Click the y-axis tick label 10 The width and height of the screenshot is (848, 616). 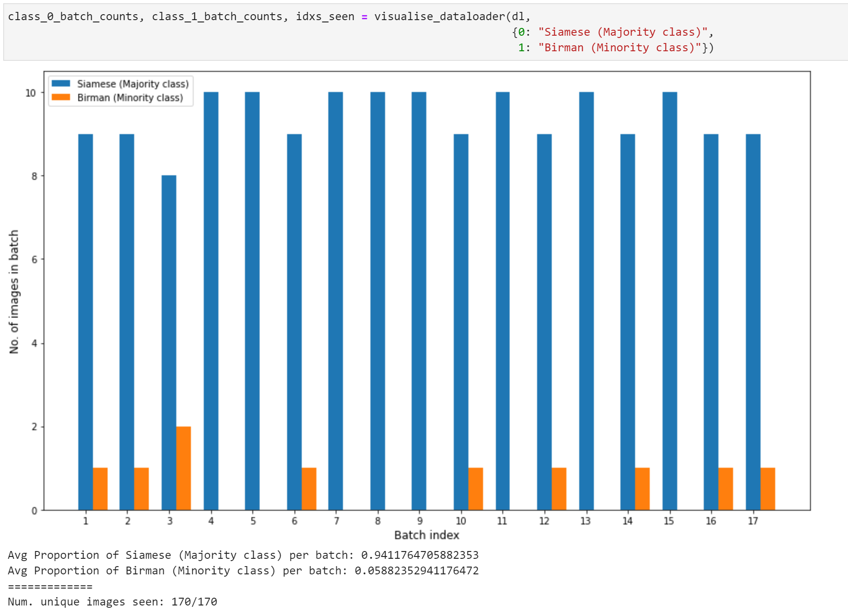point(31,93)
